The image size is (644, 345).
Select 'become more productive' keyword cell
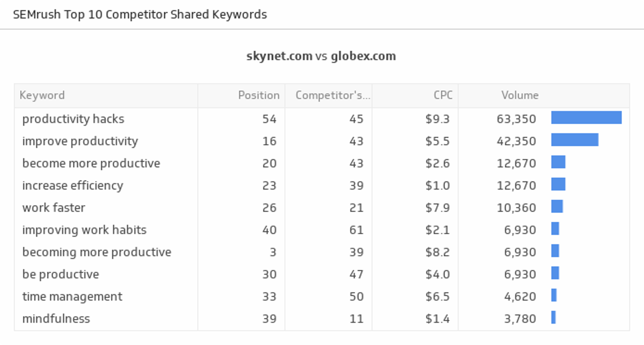pos(91,163)
